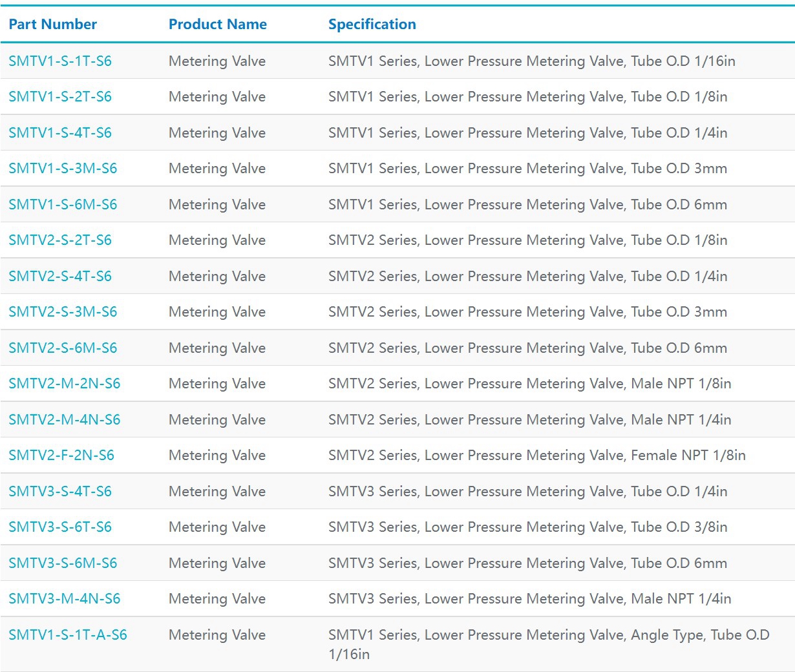
Task: Open part number SMTV1-S-2T-S6
Action: point(60,97)
